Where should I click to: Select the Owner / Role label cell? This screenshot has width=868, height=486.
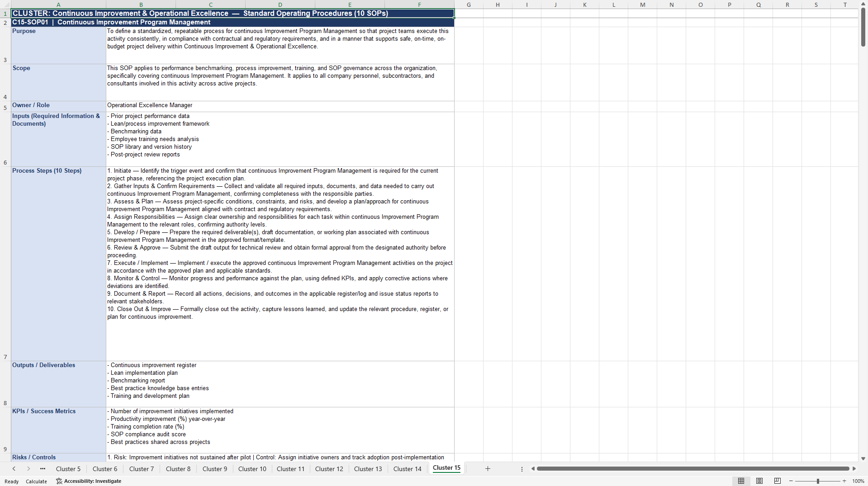[58, 107]
